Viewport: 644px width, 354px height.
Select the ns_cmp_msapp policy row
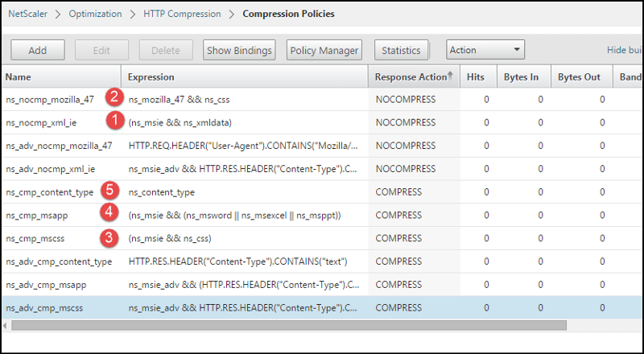tap(322, 215)
